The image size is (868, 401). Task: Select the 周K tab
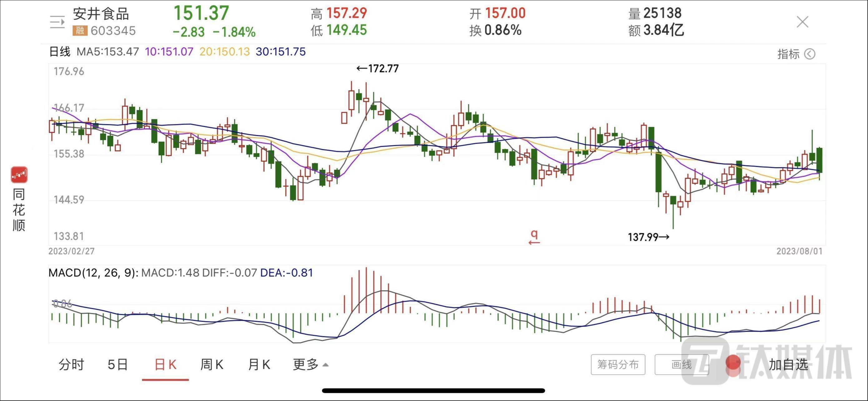pyautogui.click(x=212, y=364)
